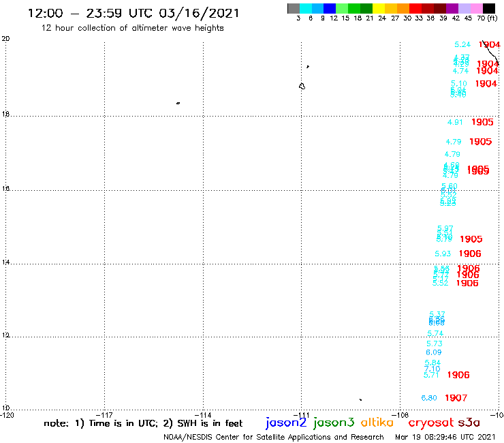Click the 18 latitude axis label
Screen dimensions: 504x443
click(x=5, y=114)
